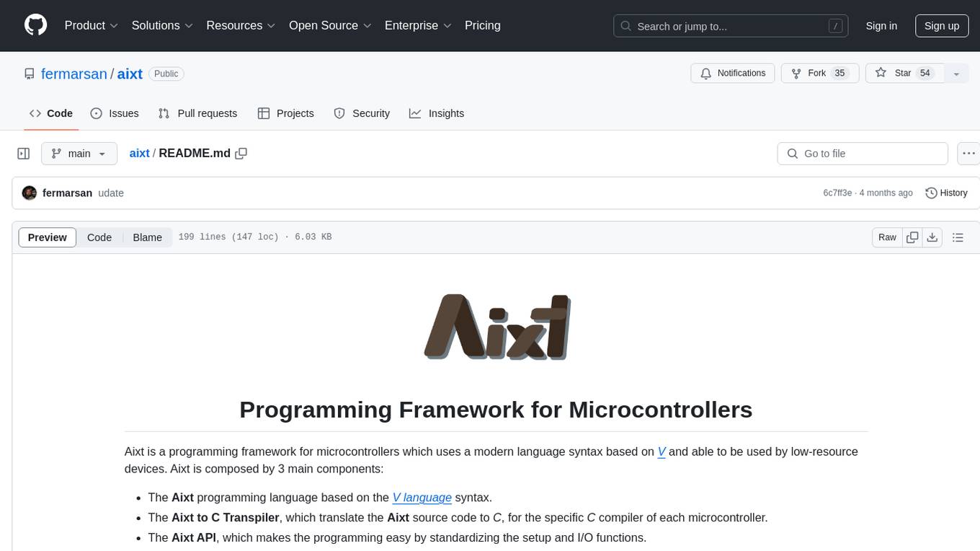
Task: Select the Preview view
Action: point(48,237)
